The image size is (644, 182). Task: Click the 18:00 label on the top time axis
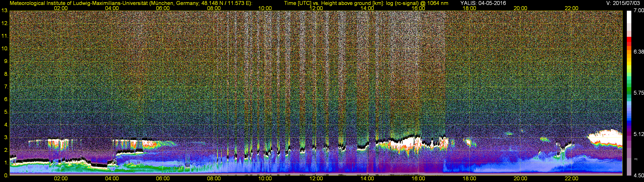(x=469, y=8)
